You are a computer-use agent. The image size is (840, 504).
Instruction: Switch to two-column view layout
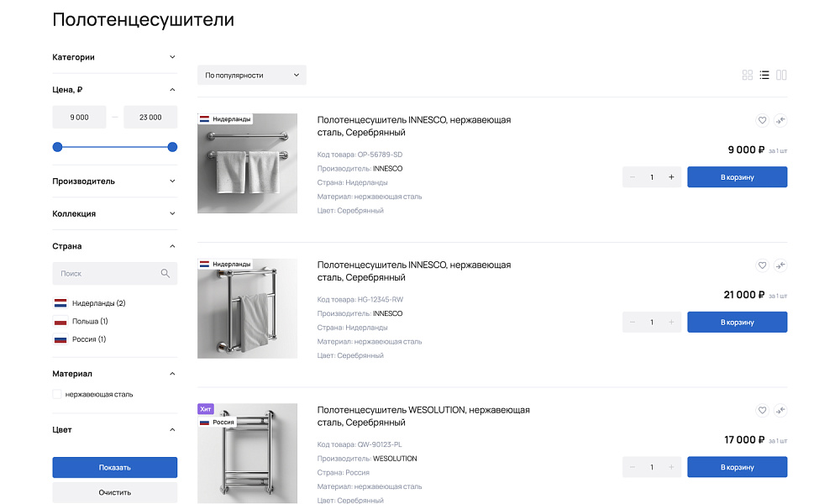781,75
